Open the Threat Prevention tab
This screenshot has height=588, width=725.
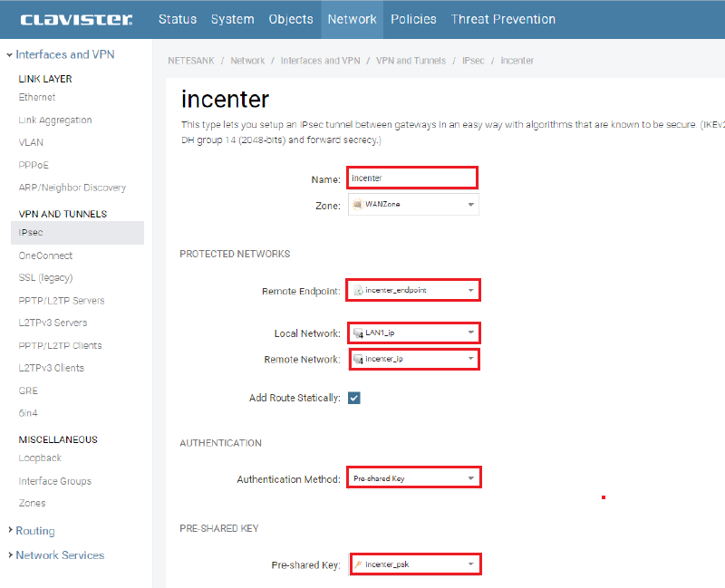click(503, 19)
